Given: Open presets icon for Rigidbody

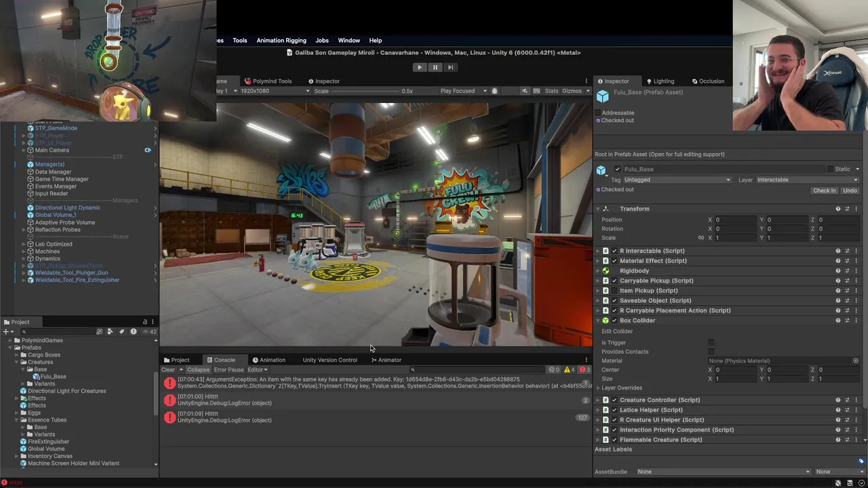Looking at the screenshot, I should pyautogui.click(x=847, y=271).
